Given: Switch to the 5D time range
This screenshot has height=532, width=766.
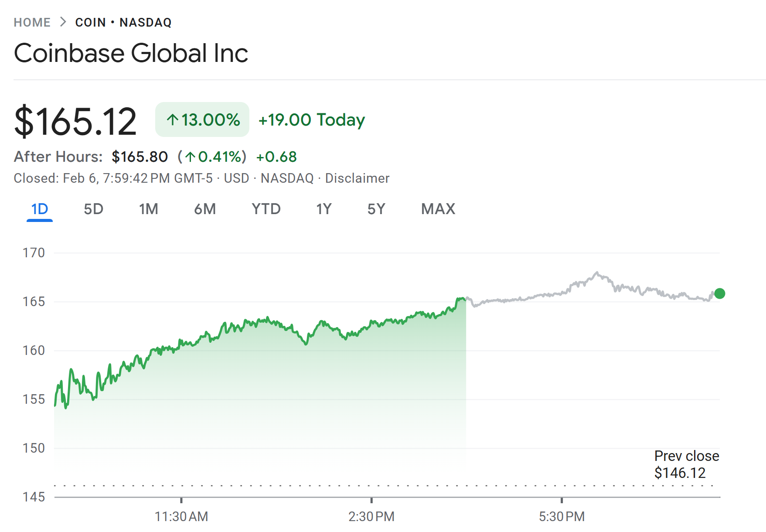Looking at the screenshot, I should [x=93, y=209].
